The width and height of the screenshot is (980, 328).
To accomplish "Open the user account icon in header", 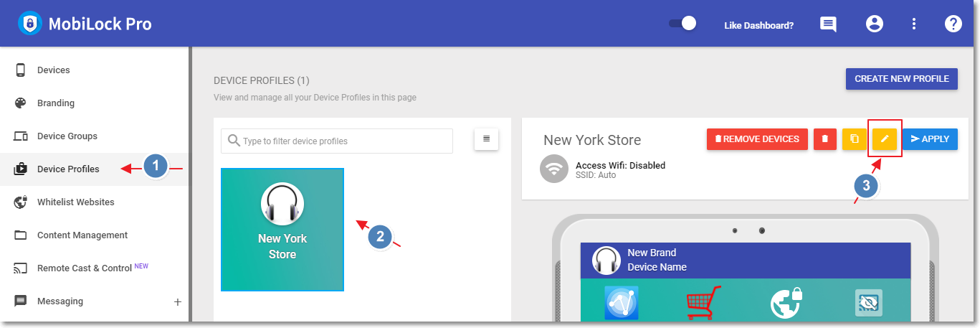I will coord(874,24).
